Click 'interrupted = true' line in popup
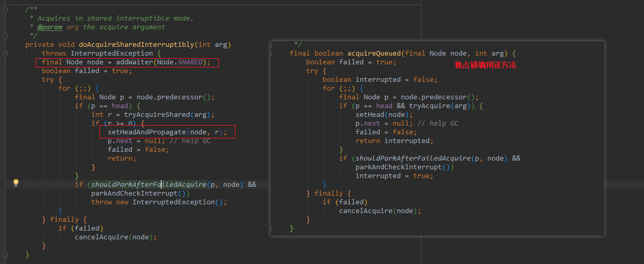 pyautogui.click(x=394, y=176)
